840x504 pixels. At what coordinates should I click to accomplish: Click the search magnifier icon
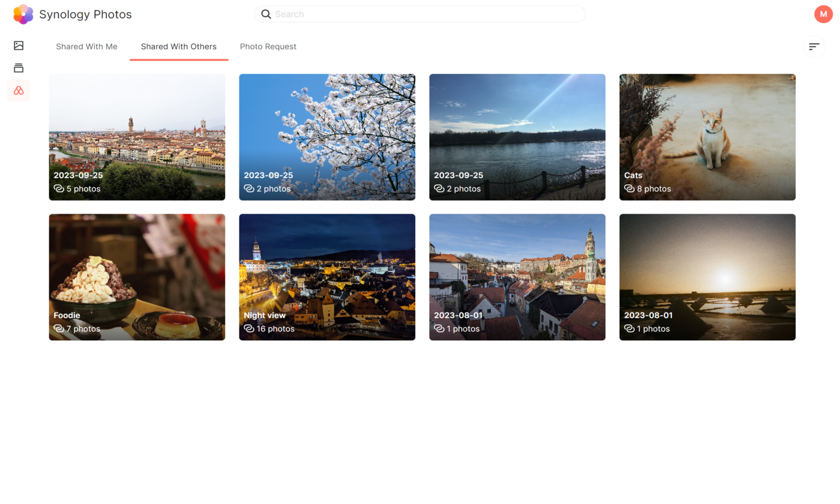[x=266, y=14]
